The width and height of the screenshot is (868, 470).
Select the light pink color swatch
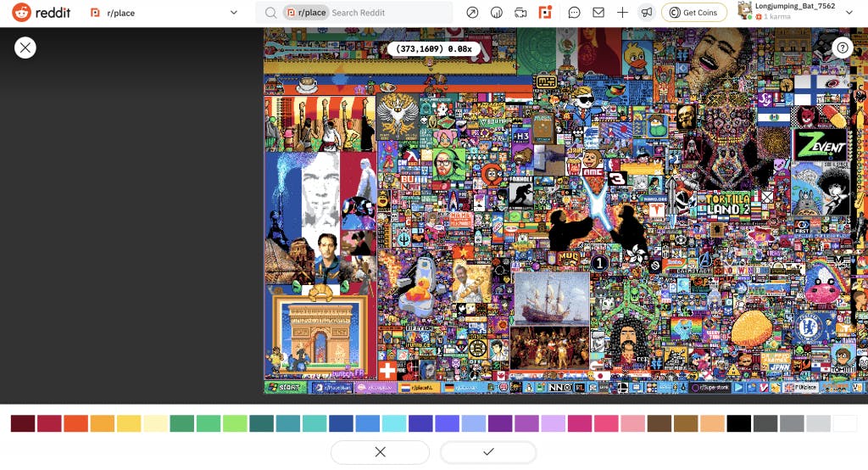(632, 423)
